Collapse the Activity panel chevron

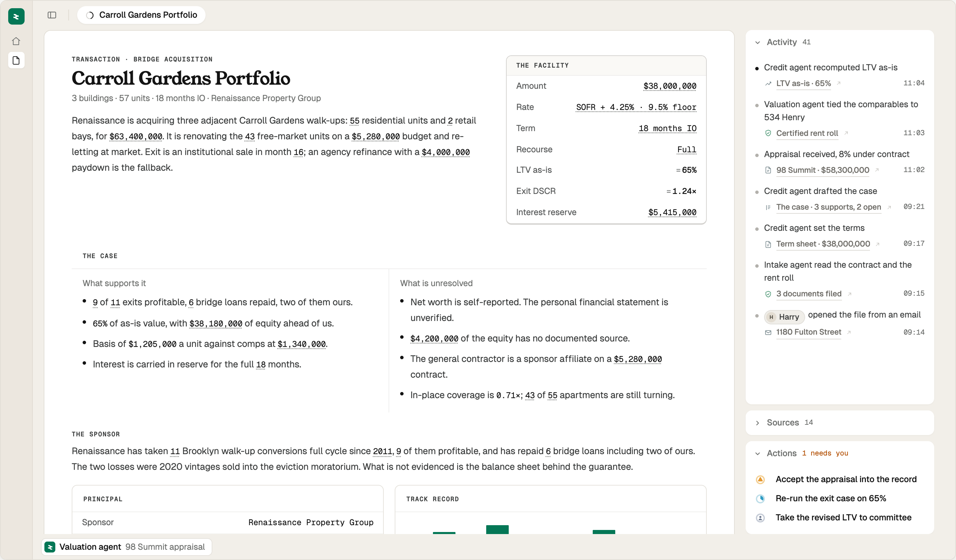pyautogui.click(x=758, y=42)
